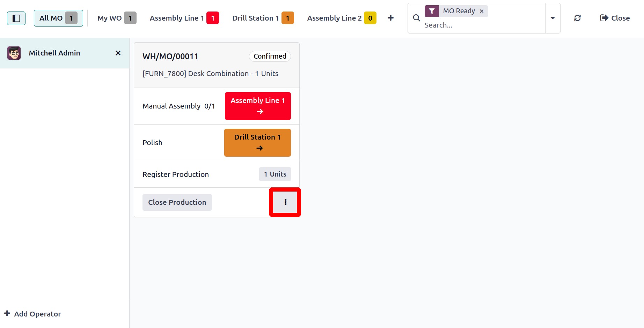The width and height of the screenshot is (644, 328).
Task: Click the 1 Units register production button
Action: click(275, 174)
